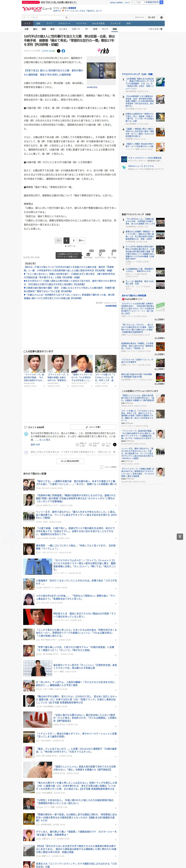Open マイページ
Viewport: 186px width, 868px height.
pos(139,17)
